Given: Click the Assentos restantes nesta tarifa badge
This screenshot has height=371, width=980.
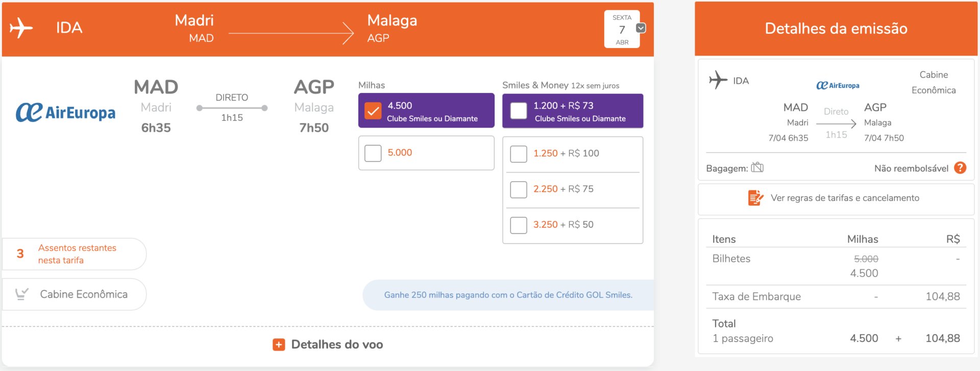Looking at the screenshot, I should (74, 254).
